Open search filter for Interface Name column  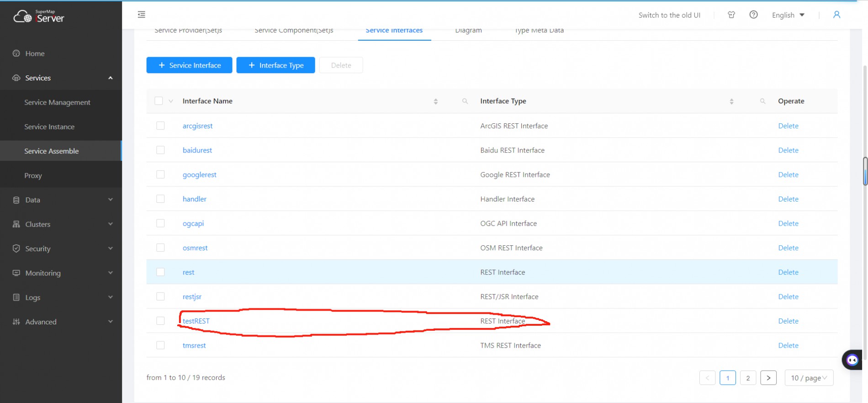(x=465, y=101)
